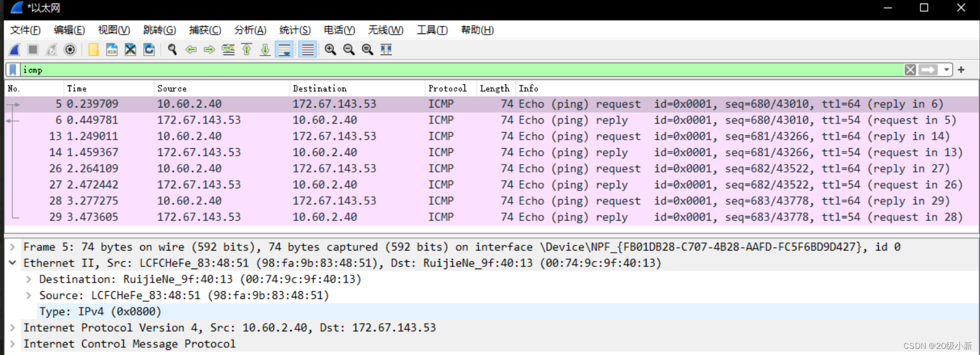This screenshot has width=980, height=355.
Task: Open the 文件(F) menu
Action: [x=25, y=30]
